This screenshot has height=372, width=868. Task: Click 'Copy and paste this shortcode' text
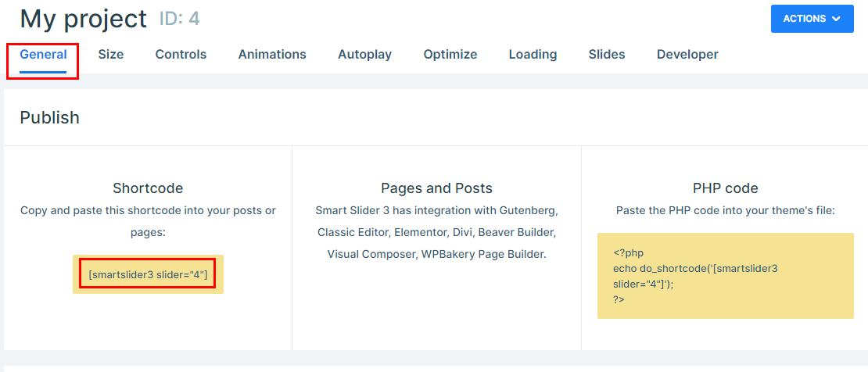click(x=148, y=221)
